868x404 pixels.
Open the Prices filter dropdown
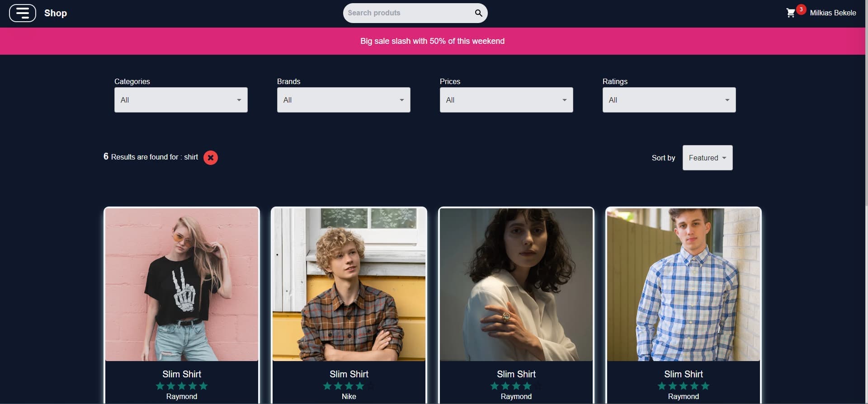pos(506,100)
